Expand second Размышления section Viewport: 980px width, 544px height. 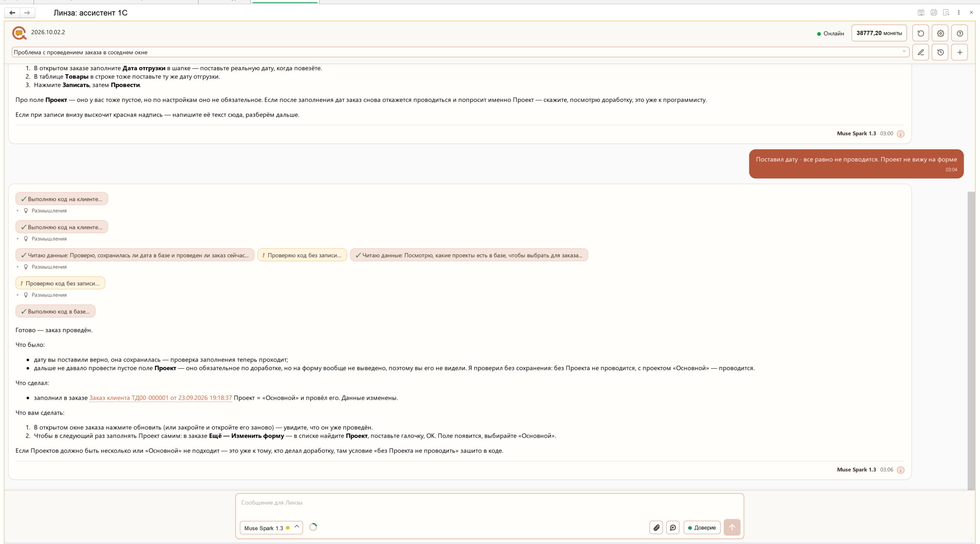tap(42, 239)
